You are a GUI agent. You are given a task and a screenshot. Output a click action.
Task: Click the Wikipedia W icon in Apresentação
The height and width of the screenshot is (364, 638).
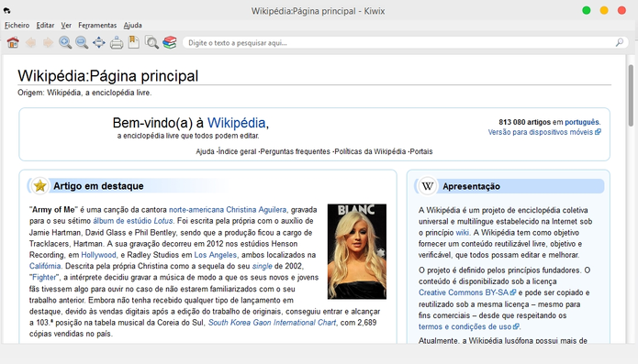427,186
